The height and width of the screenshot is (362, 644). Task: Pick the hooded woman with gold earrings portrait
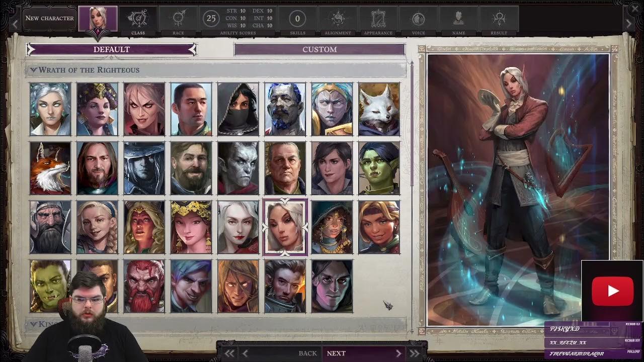click(332, 227)
